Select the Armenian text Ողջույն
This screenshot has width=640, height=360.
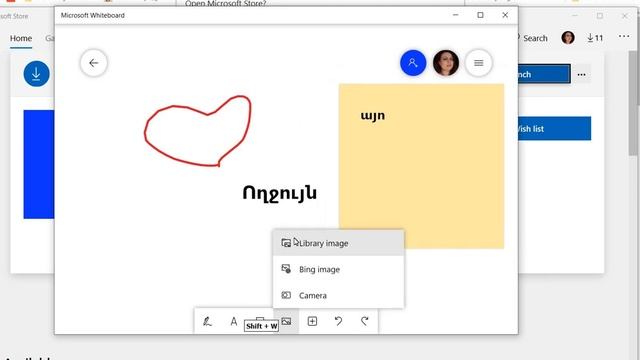click(280, 193)
